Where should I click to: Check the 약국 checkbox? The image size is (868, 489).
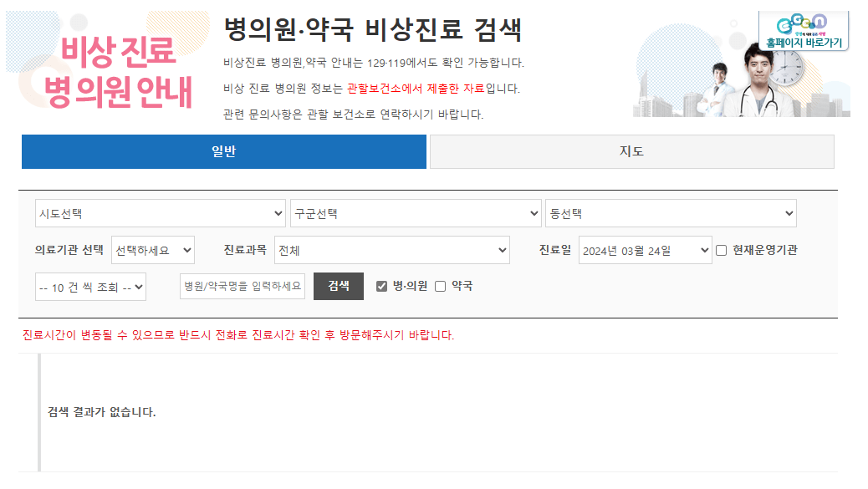tap(440, 286)
